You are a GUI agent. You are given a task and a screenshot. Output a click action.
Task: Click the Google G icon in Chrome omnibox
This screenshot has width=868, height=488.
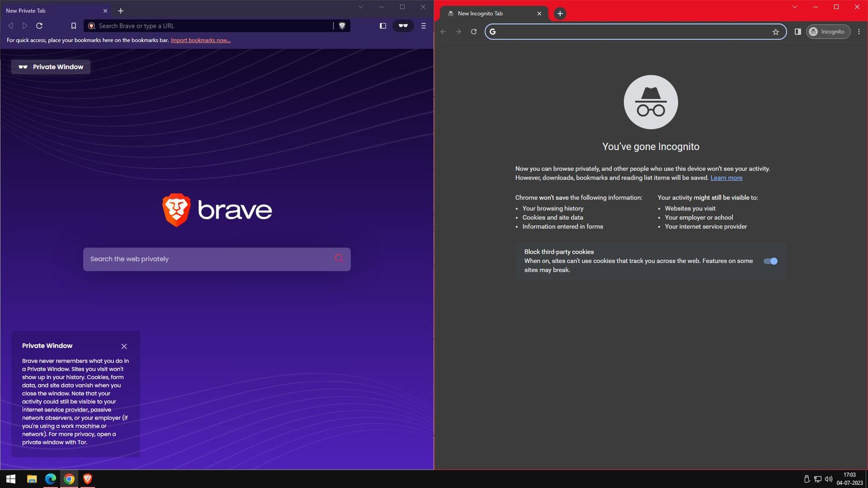point(493,31)
